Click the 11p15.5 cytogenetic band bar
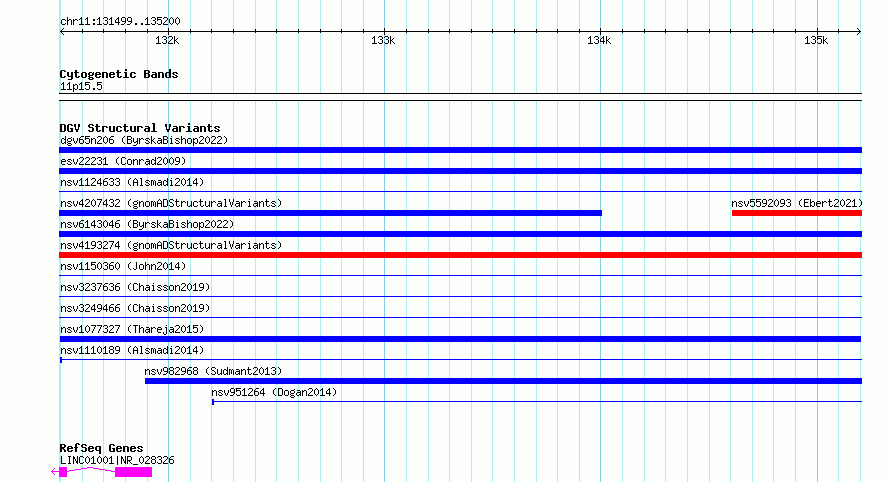This screenshot has width=890, height=482. 460,97
